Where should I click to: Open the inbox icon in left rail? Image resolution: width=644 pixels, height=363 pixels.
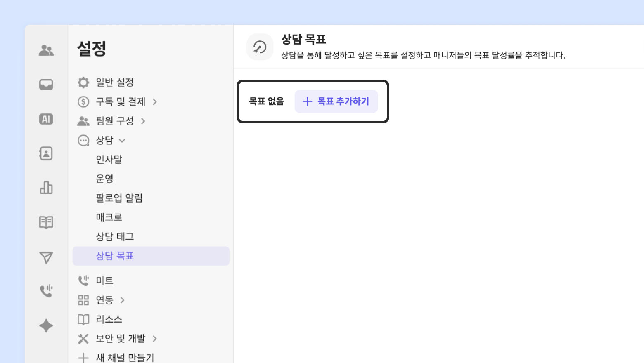46,85
